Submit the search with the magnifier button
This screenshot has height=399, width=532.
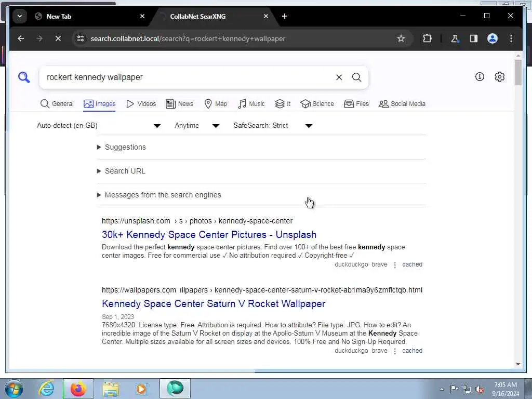pos(356,77)
